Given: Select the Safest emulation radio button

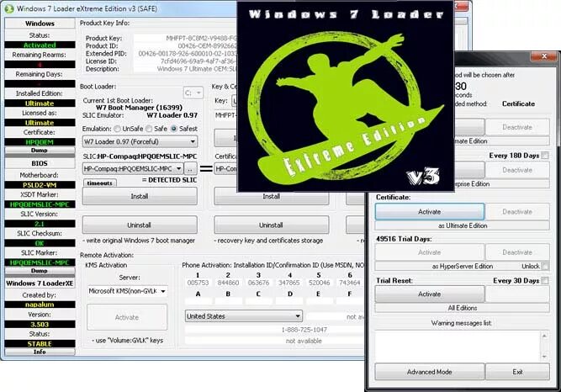Looking at the screenshot, I should click(x=174, y=129).
